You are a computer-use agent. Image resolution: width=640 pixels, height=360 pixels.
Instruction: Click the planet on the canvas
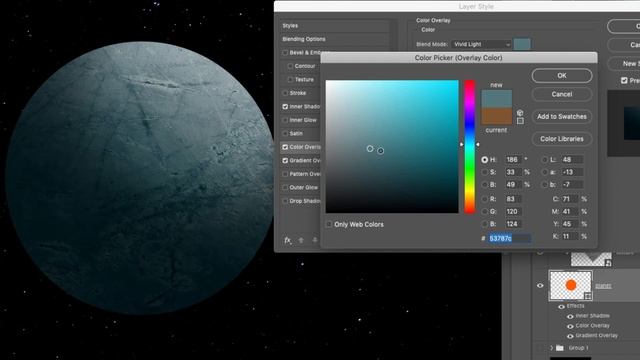[x=141, y=178]
